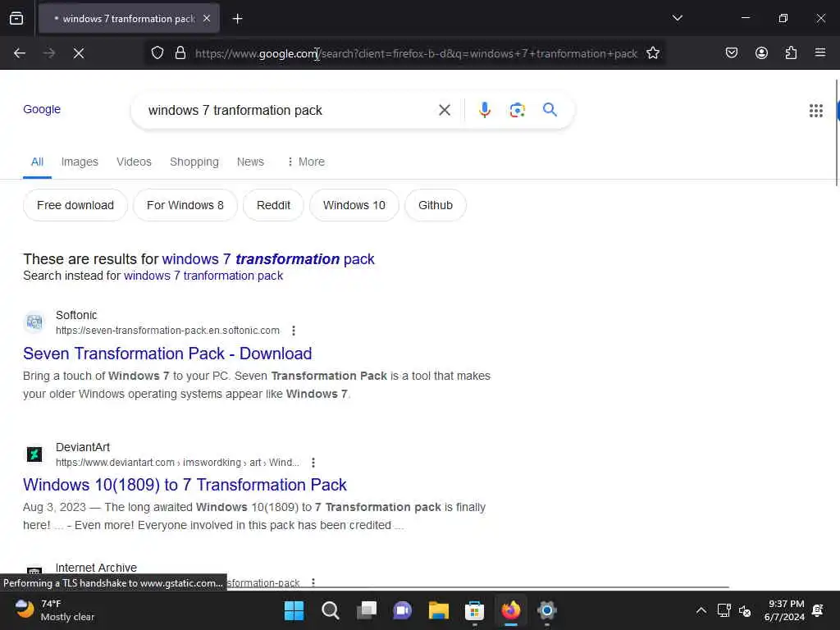Switch to Videos results tab

134,162
